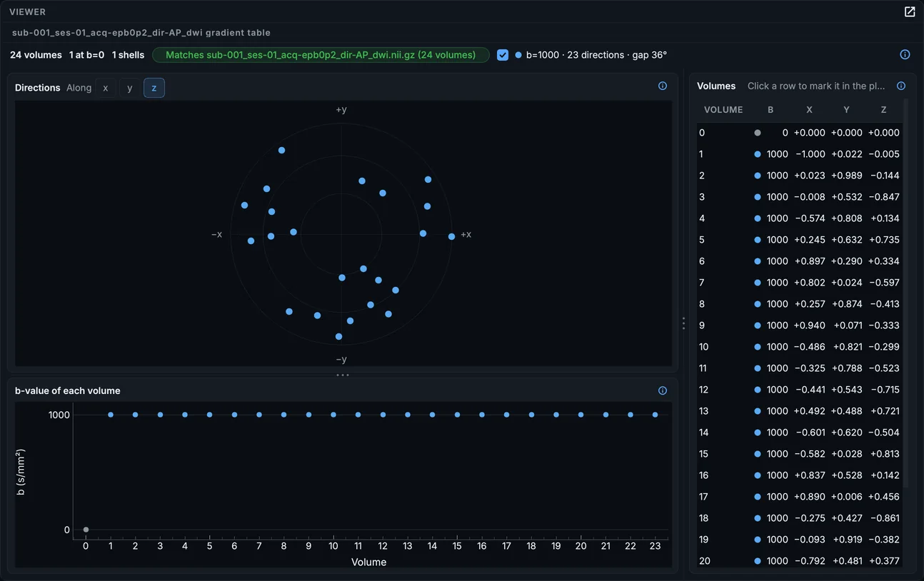Image resolution: width=924 pixels, height=581 pixels.
Task: Select the volume 20 table row
Action: pyautogui.click(x=800, y=561)
